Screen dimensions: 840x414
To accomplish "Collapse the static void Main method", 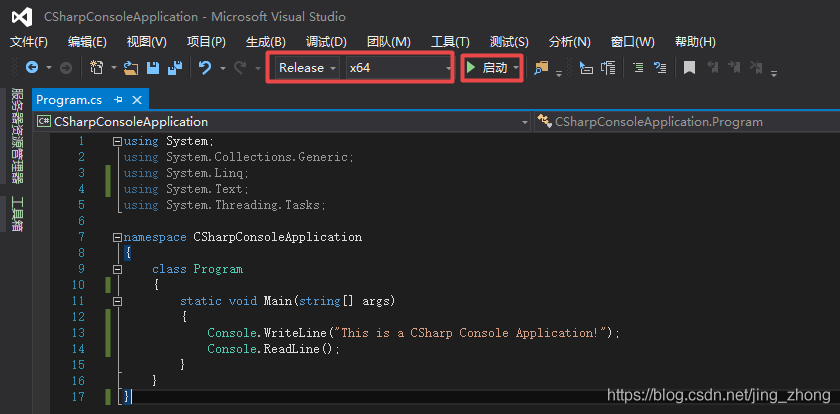I will (117, 301).
